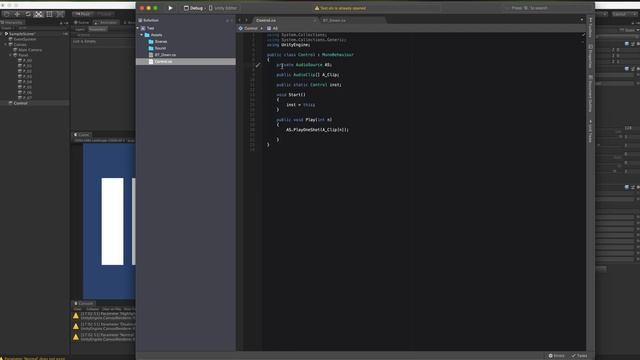This screenshot has height=360, width=640.
Task: Switch to Unity Hierarchy tab
Action: coord(12,22)
